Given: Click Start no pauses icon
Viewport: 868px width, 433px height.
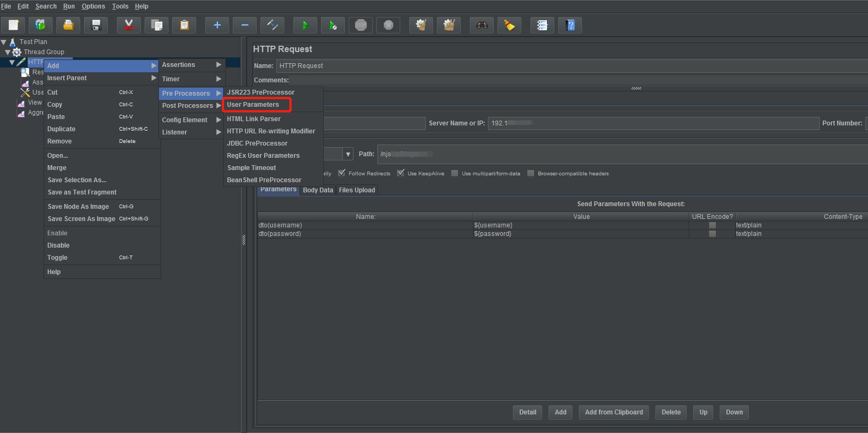Looking at the screenshot, I should [x=333, y=25].
